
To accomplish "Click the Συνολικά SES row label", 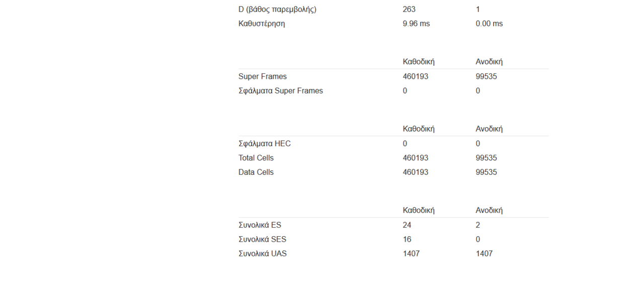I will coord(262,239).
